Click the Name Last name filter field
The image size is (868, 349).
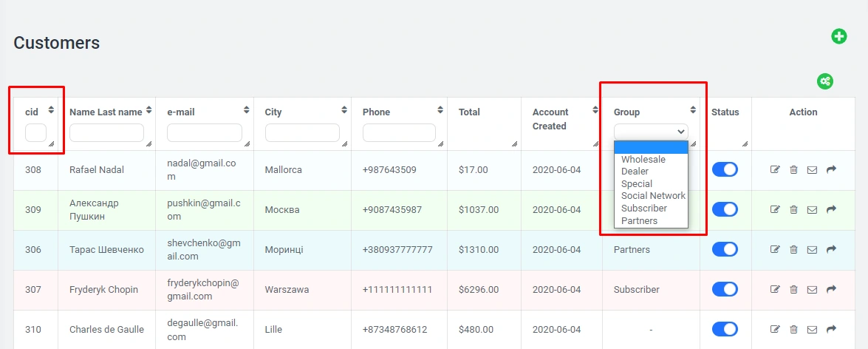click(x=106, y=133)
